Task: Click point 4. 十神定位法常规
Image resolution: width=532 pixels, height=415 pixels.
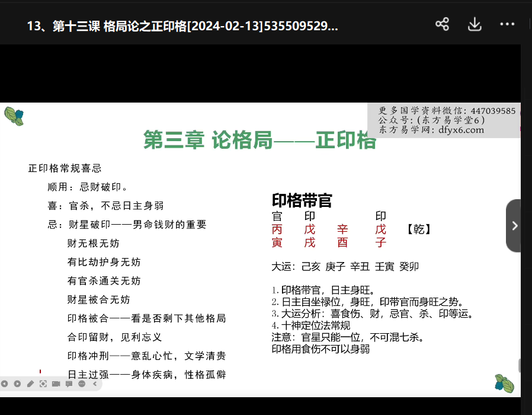Action: (x=311, y=325)
